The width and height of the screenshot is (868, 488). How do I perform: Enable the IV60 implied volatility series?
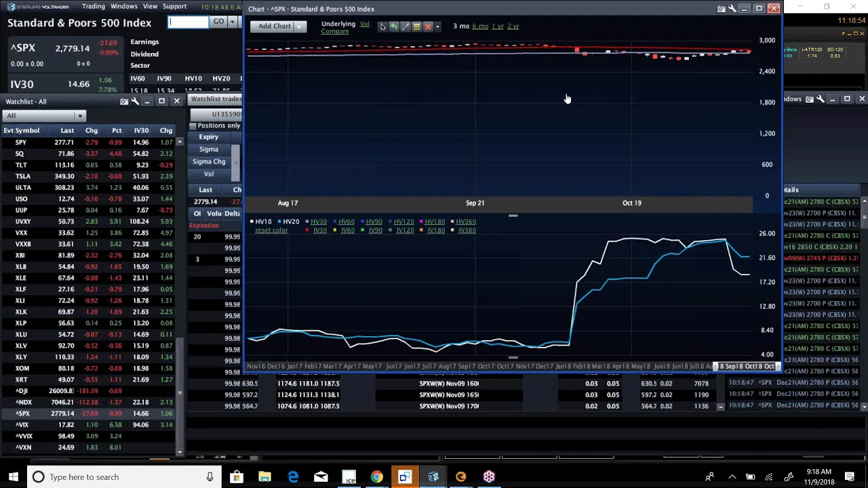(348, 230)
